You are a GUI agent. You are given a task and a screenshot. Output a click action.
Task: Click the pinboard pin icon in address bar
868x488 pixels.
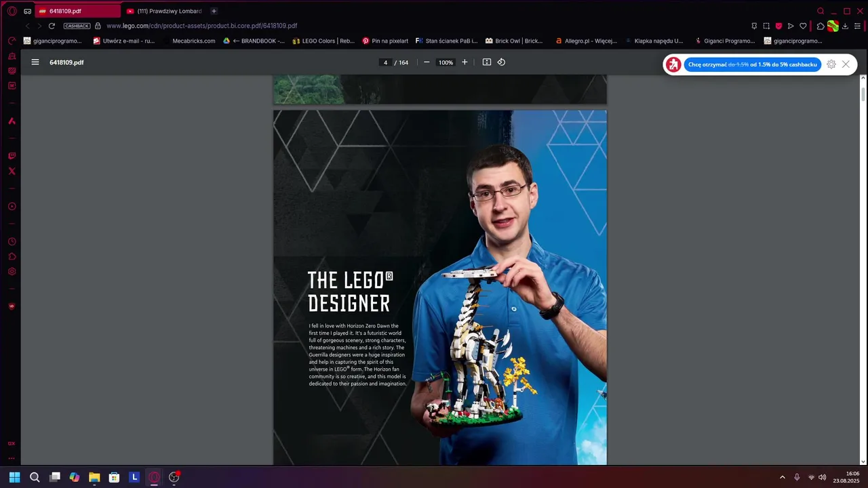(754, 26)
